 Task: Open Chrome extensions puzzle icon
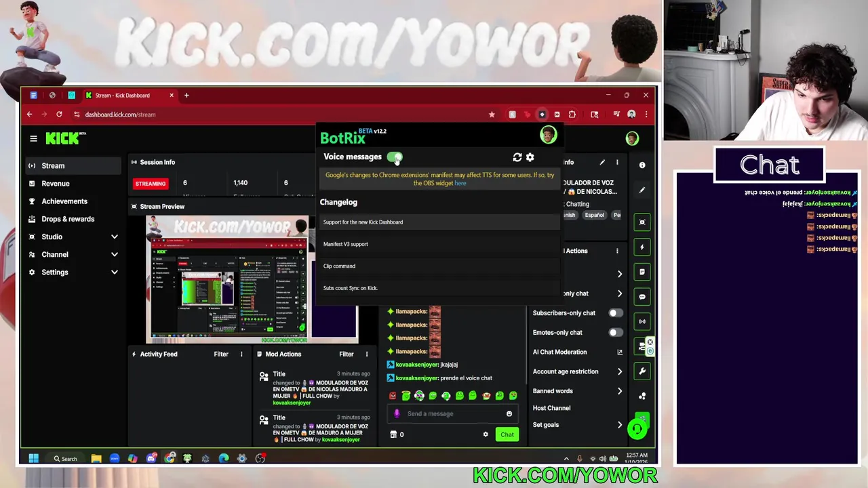coord(572,115)
